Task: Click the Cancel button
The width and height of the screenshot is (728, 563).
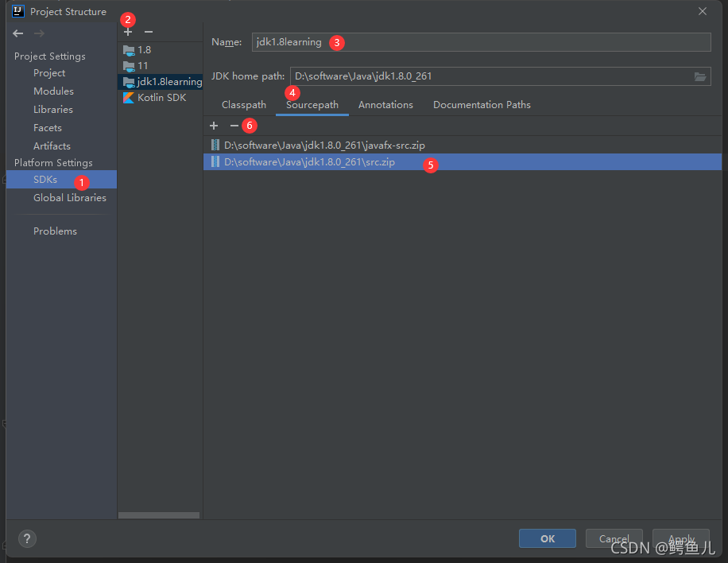Action: click(614, 539)
